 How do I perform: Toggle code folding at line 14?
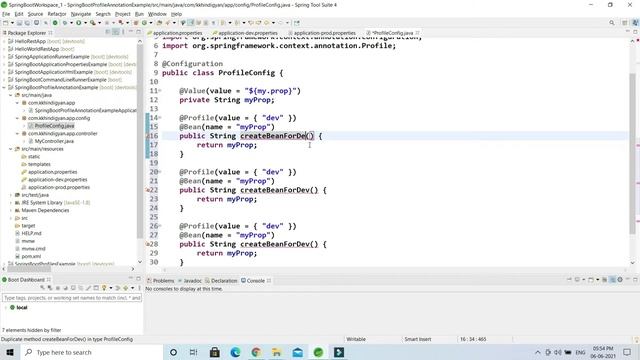click(160, 118)
